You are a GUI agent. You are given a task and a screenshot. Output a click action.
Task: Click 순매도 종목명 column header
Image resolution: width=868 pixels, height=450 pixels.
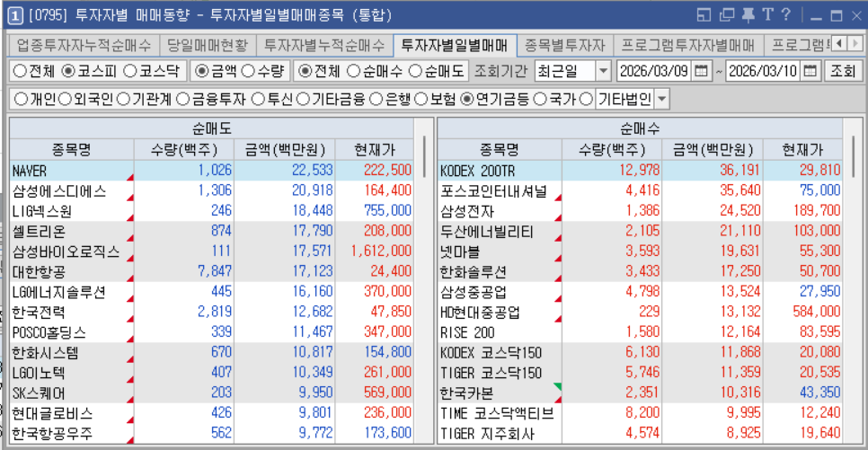(72, 149)
